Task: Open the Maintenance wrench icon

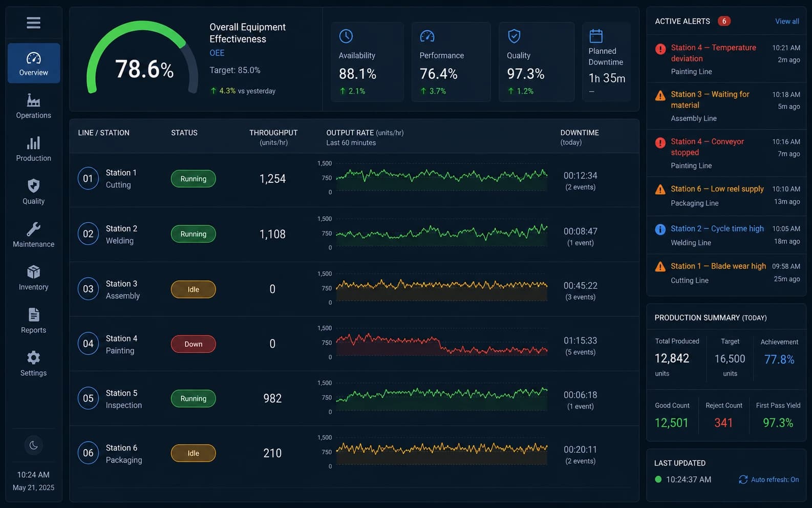Action: (x=34, y=229)
